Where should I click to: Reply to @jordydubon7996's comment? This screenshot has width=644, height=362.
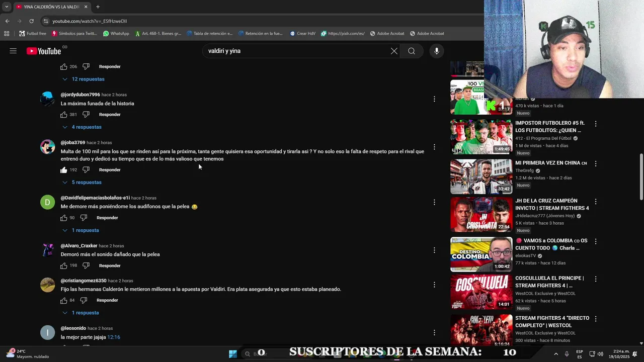pos(110,115)
